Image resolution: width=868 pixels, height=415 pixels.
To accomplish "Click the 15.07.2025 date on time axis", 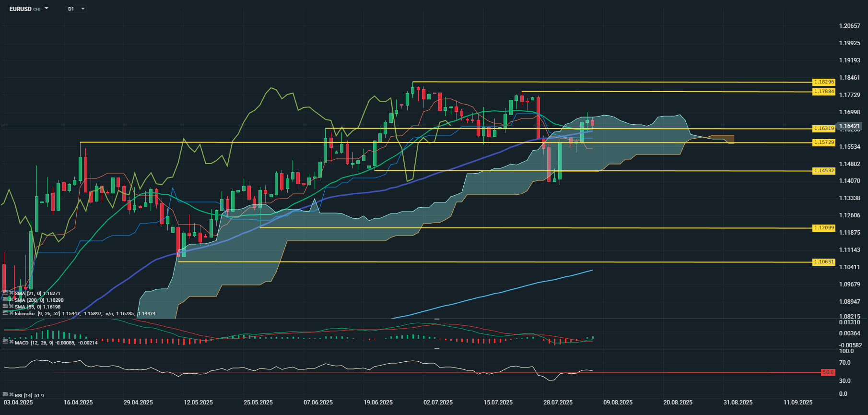I will pos(498,403).
